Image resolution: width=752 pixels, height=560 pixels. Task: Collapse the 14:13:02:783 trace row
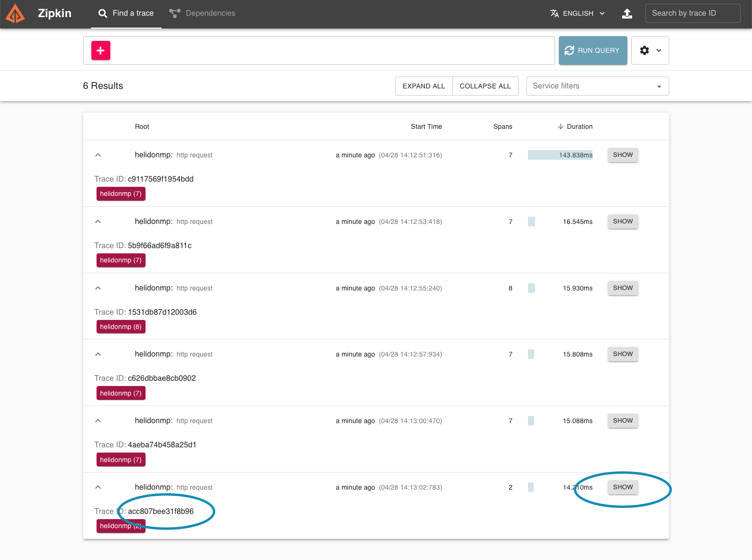click(98, 487)
